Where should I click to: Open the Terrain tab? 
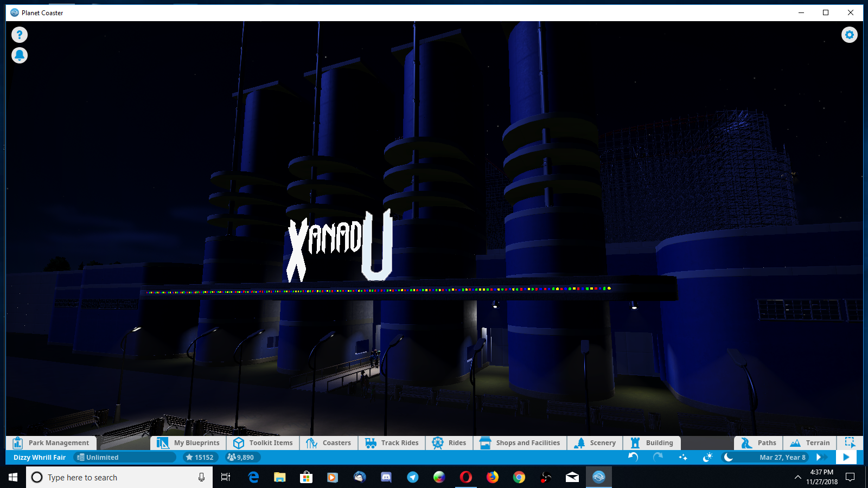point(810,443)
